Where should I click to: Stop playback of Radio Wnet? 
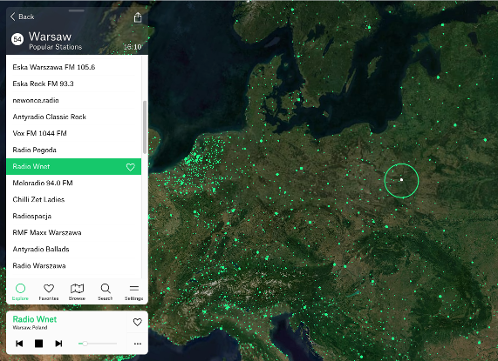39,343
